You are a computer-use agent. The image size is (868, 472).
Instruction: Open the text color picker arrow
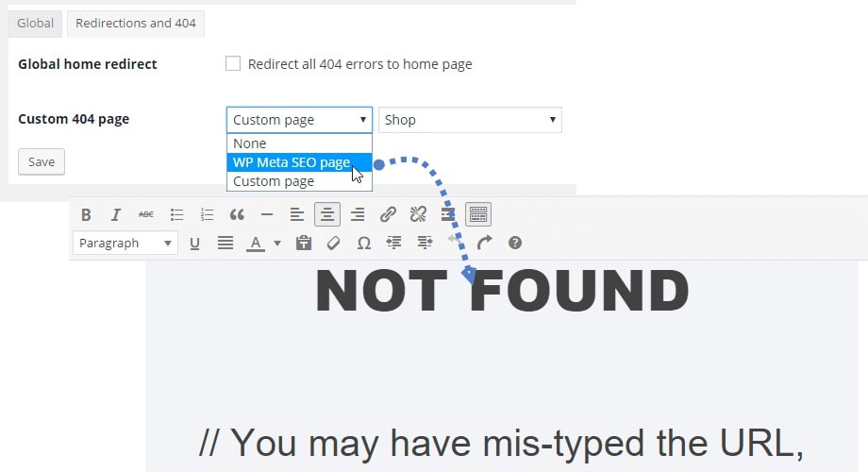coord(277,244)
